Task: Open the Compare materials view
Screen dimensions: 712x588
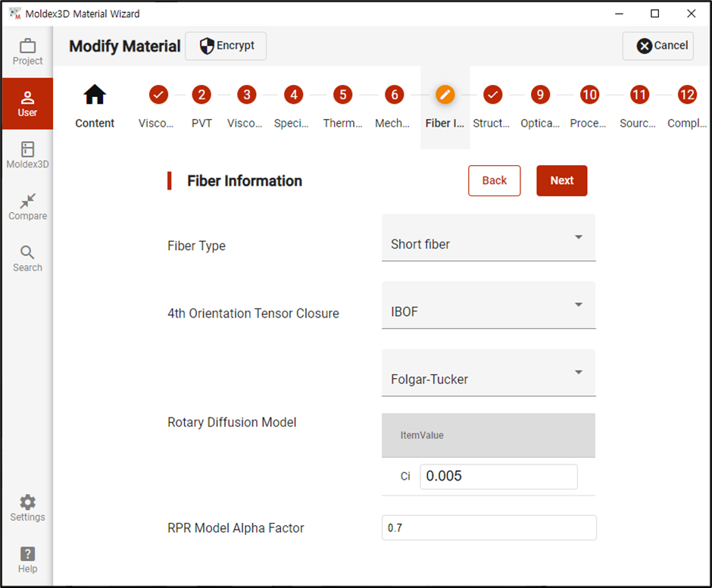Action: pos(27,207)
